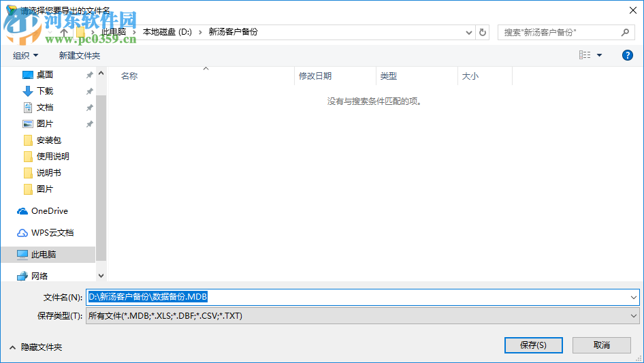This screenshot has height=363, width=644.
Task: Collapse the folder pane with 隐藏文件夹
Action: (x=35, y=347)
